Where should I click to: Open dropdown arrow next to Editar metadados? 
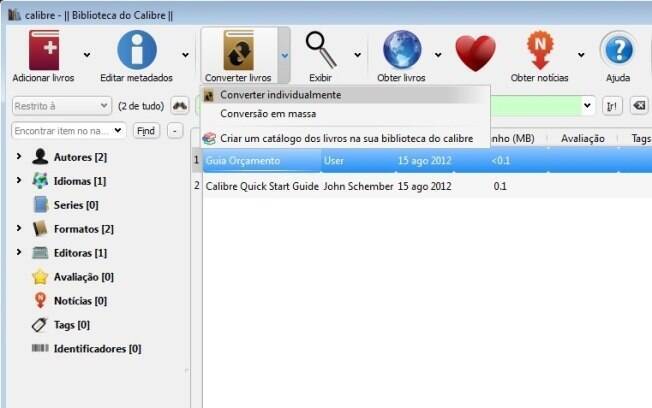185,54
